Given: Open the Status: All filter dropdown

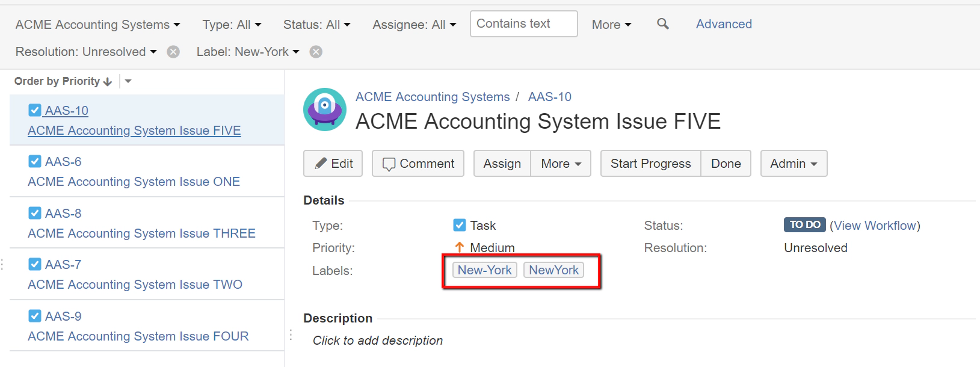Looking at the screenshot, I should click(x=317, y=24).
